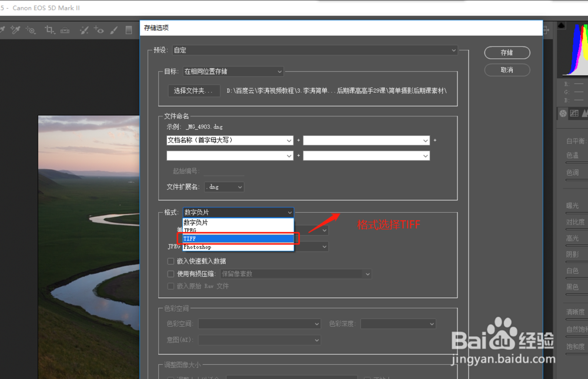Click the 存储选项 dialog title
The height and width of the screenshot is (379, 588).
[x=156, y=28]
